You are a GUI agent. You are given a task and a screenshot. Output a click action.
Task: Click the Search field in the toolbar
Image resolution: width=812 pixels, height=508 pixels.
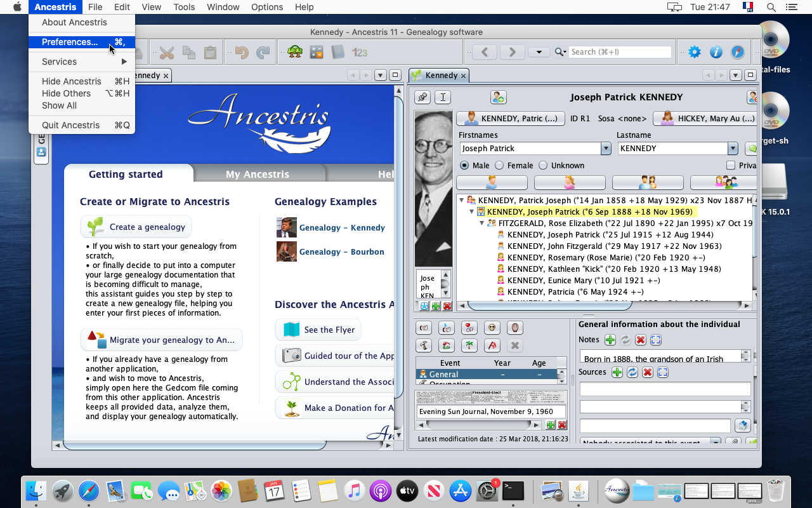pos(620,52)
